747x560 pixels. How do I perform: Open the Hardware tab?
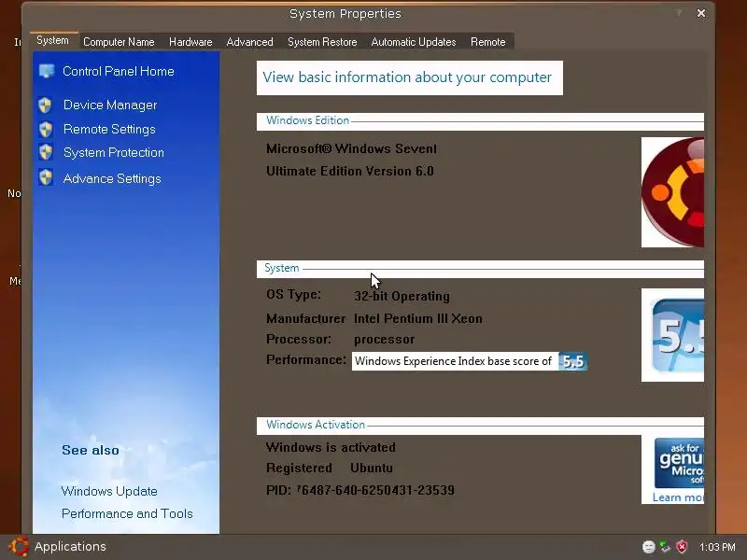190,42
